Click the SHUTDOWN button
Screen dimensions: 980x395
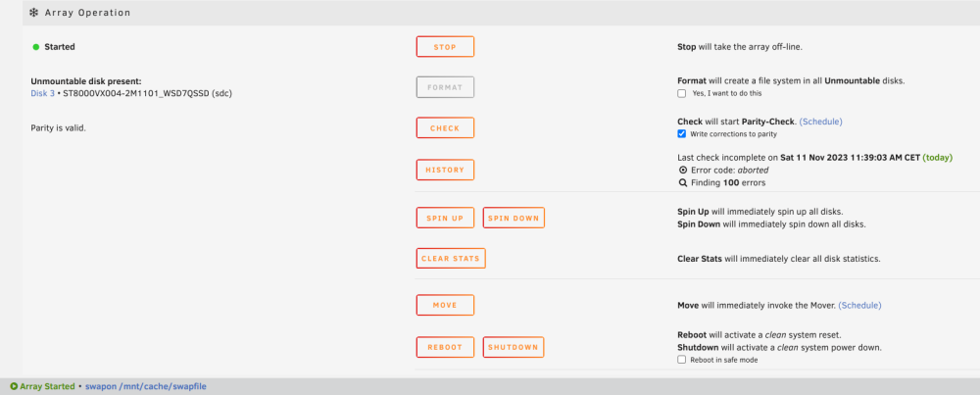click(514, 348)
